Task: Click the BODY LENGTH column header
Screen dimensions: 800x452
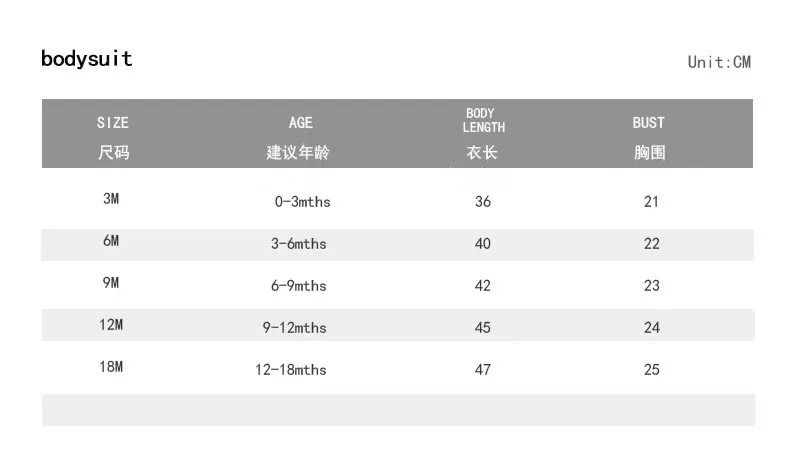Action: pyautogui.click(x=483, y=134)
